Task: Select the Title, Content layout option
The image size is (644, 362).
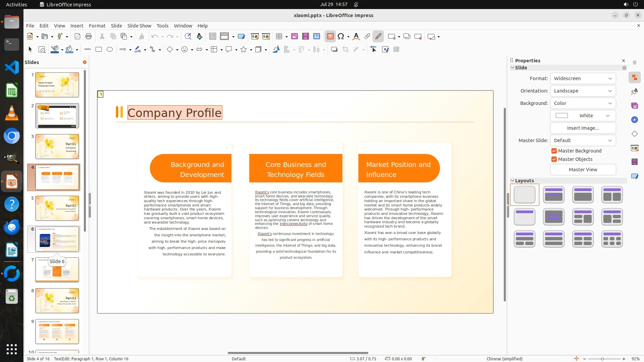Action: click(x=583, y=195)
